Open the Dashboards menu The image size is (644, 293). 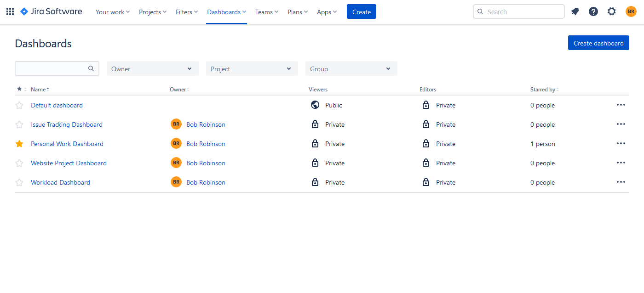tap(226, 11)
